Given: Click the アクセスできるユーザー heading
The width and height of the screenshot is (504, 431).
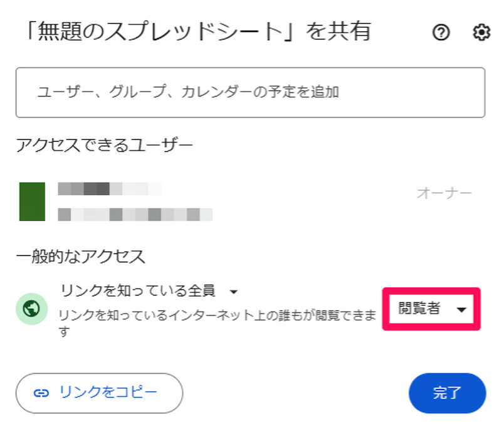Looking at the screenshot, I should [x=104, y=145].
